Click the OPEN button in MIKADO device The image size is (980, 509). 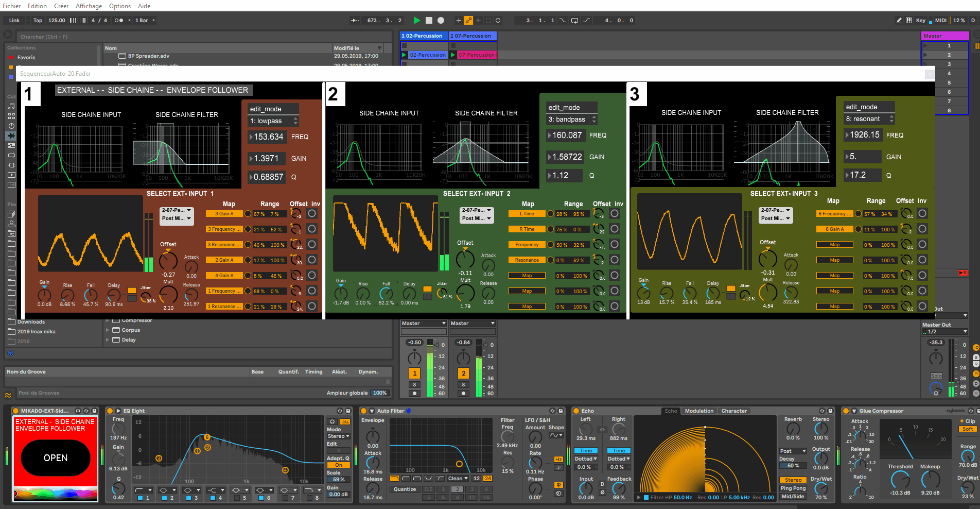pyautogui.click(x=56, y=458)
